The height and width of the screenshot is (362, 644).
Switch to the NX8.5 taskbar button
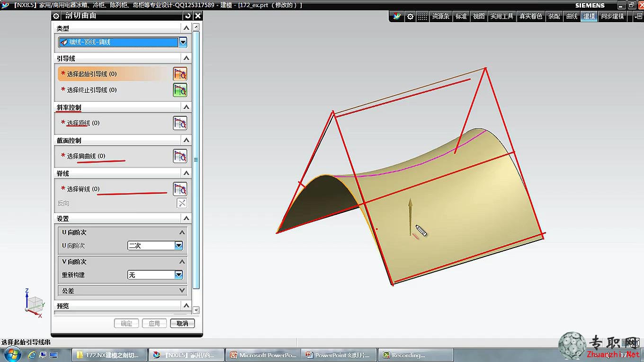point(186,355)
